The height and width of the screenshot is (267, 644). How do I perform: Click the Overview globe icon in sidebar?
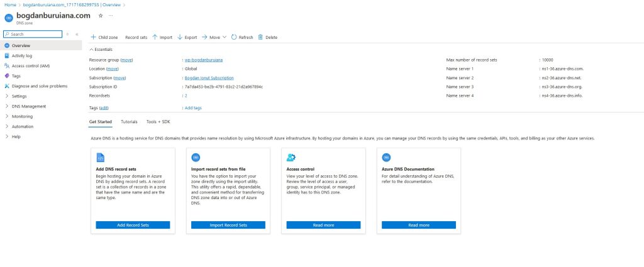(7, 45)
